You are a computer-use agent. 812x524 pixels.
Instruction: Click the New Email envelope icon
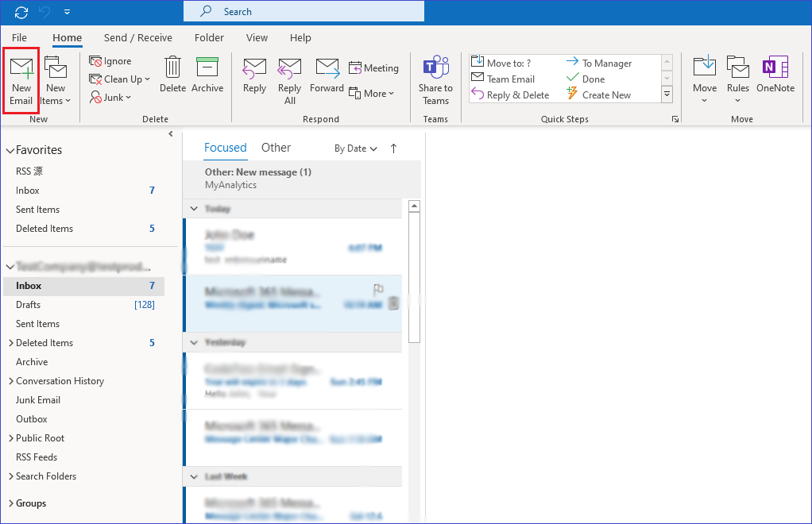pos(21,68)
